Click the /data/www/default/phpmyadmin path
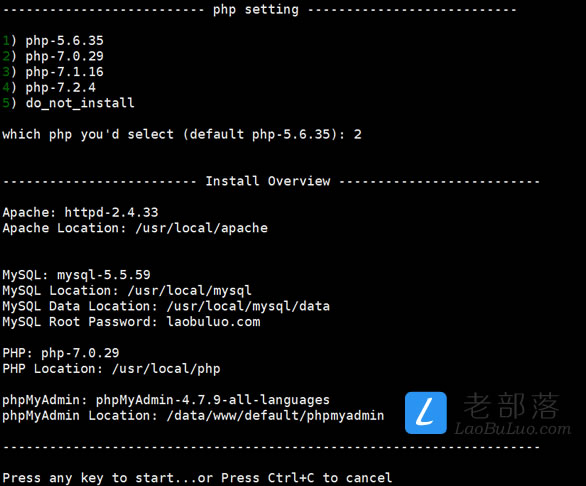Viewport: 586px width, 486px height. coord(275,416)
